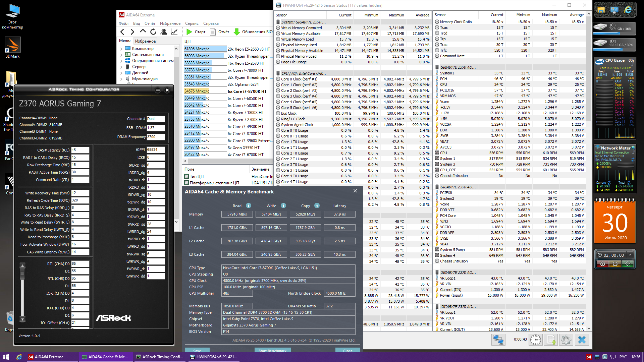
Task: Expand the Мультимедиа tree node
Action: (x=121, y=79)
